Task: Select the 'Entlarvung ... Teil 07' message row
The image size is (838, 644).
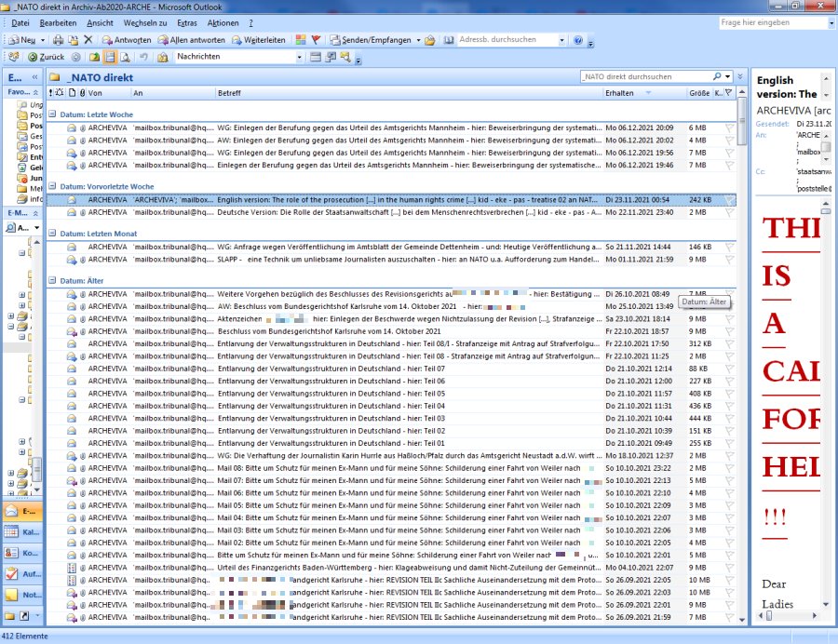Action: (x=391, y=369)
